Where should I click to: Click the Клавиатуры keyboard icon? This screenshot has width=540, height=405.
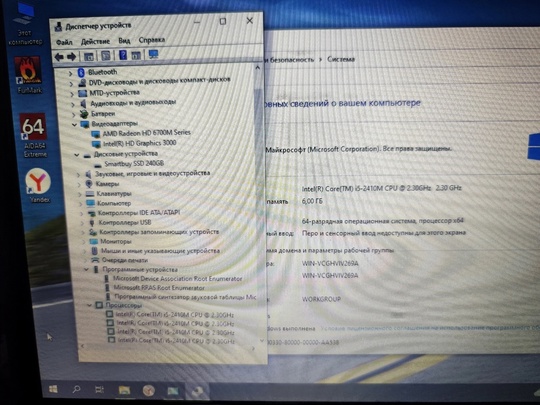click(x=90, y=194)
